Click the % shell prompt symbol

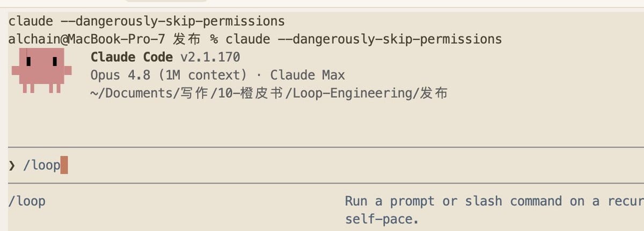(213, 40)
